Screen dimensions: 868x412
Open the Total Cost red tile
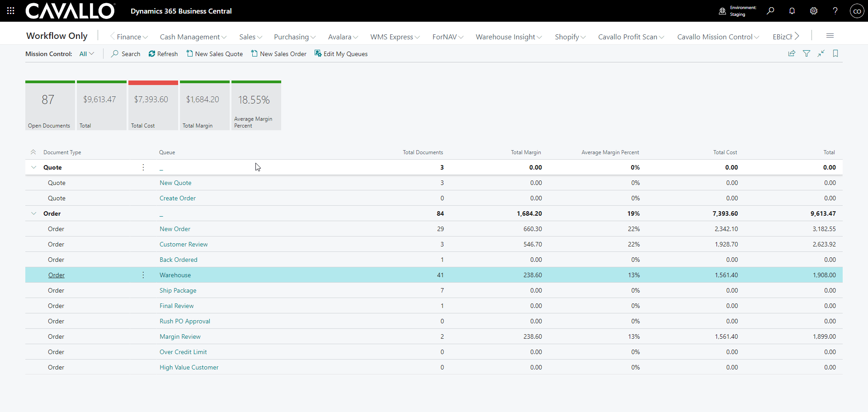(153, 106)
